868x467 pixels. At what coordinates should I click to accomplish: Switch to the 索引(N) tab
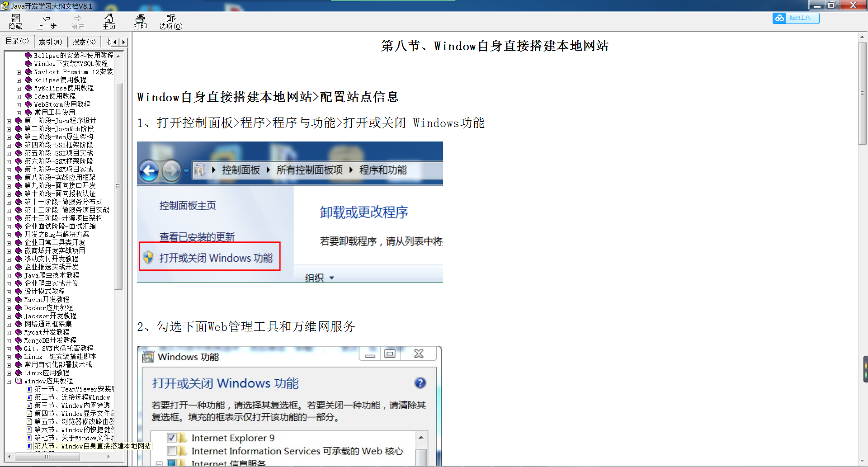point(51,42)
